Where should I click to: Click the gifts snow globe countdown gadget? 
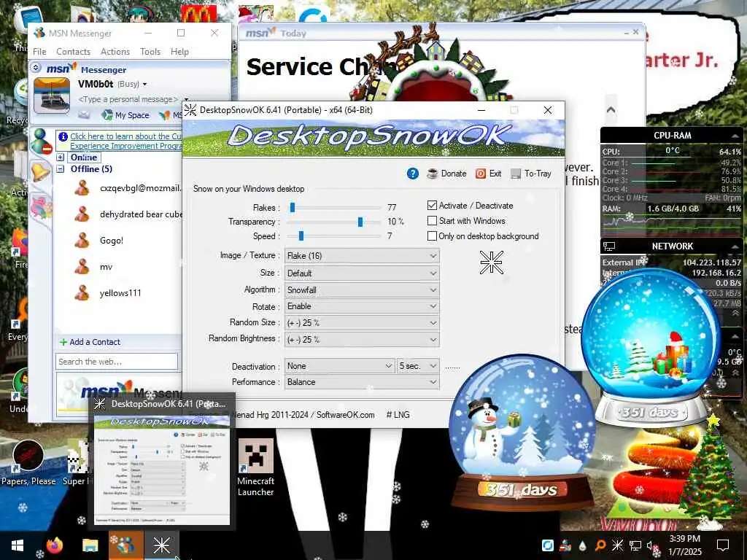coord(651,348)
